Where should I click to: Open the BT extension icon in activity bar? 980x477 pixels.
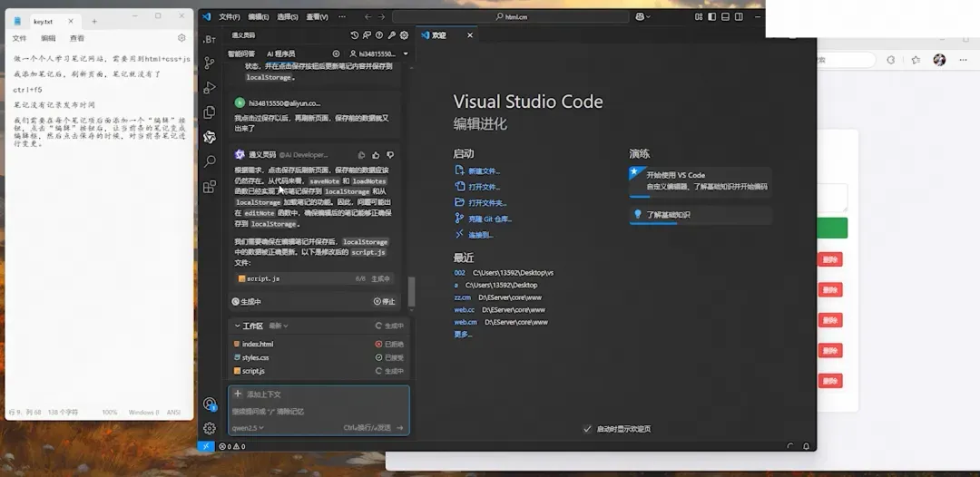pos(210,39)
